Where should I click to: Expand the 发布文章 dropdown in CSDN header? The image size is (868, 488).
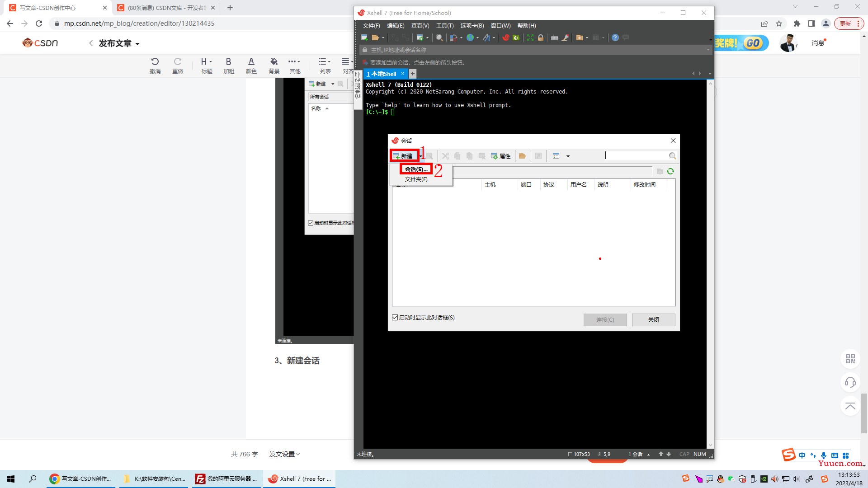coord(137,44)
